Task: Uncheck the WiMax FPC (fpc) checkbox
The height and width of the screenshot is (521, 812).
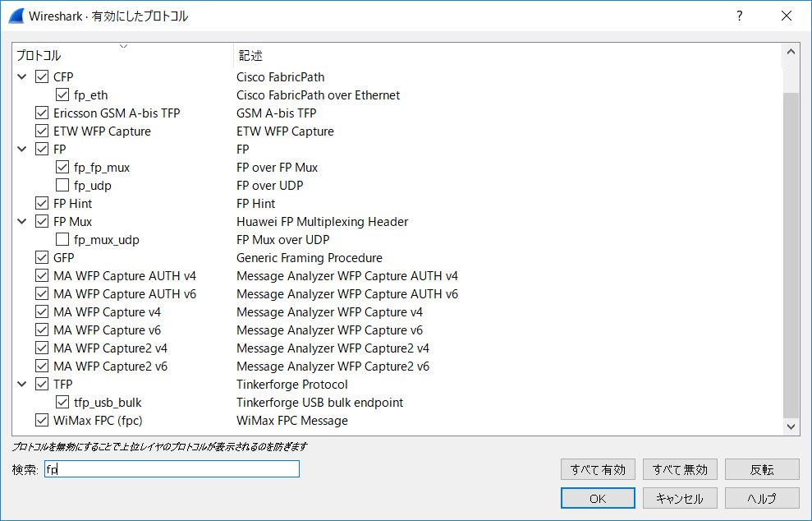Action: coord(42,421)
